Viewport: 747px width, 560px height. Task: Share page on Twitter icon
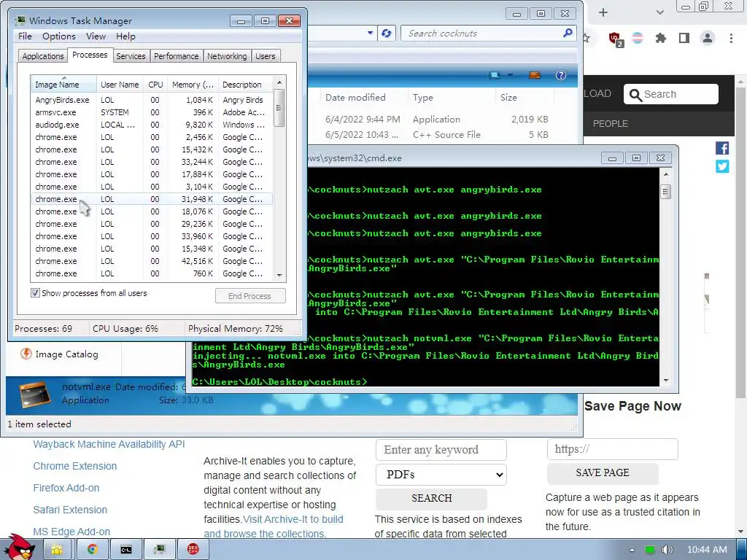(x=722, y=166)
